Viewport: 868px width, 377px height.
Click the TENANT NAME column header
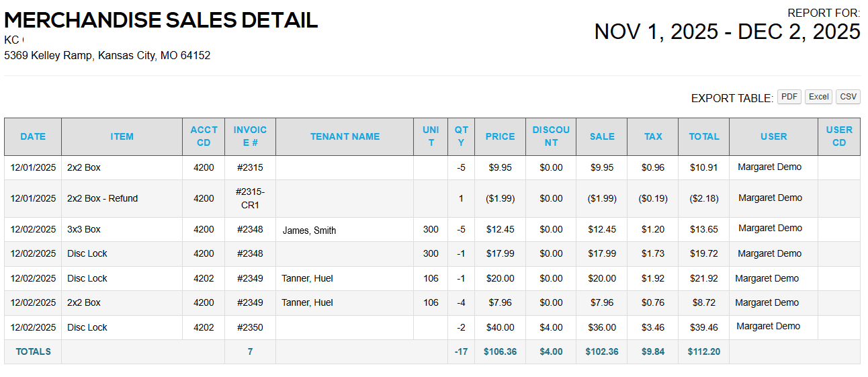tap(345, 136)
